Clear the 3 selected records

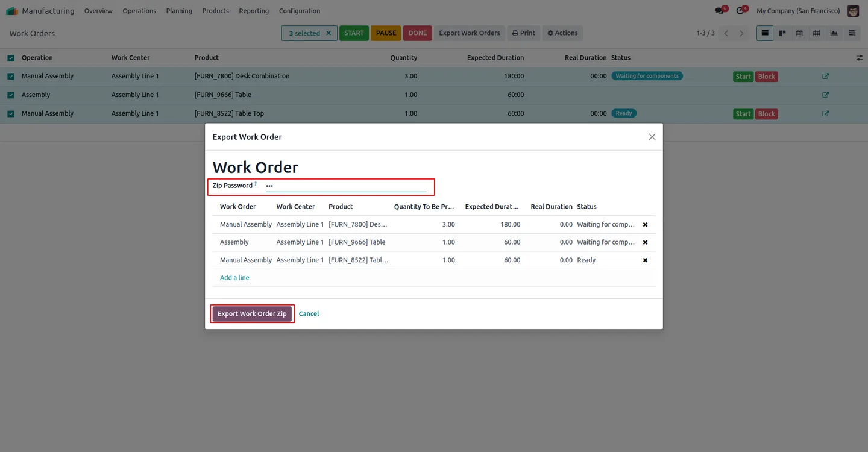click(x=329, y=33)
